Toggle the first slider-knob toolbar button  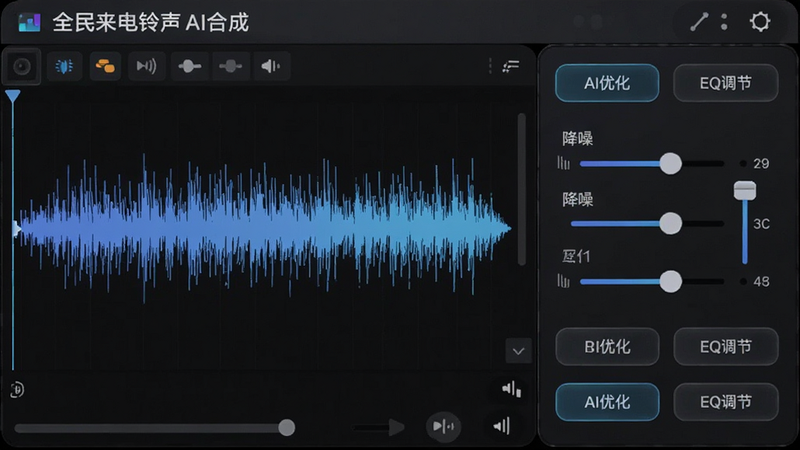(x=189, y=66)
